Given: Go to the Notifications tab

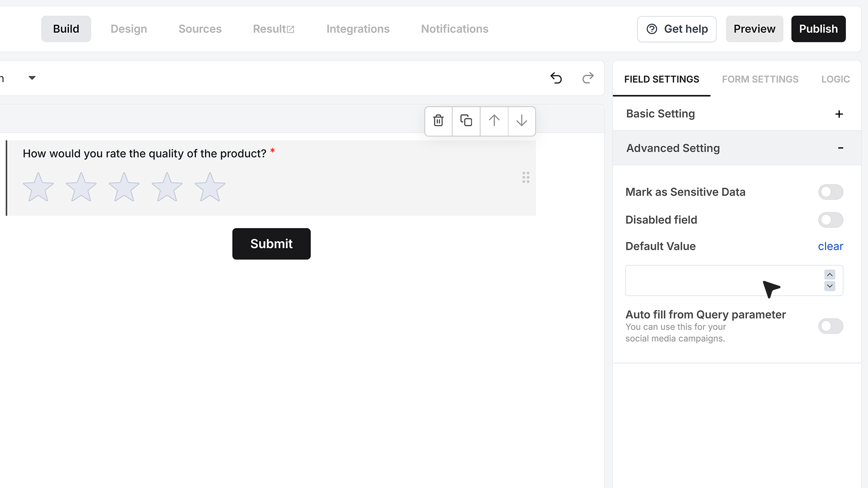Looking at the screenshot, I should (455, 29).
